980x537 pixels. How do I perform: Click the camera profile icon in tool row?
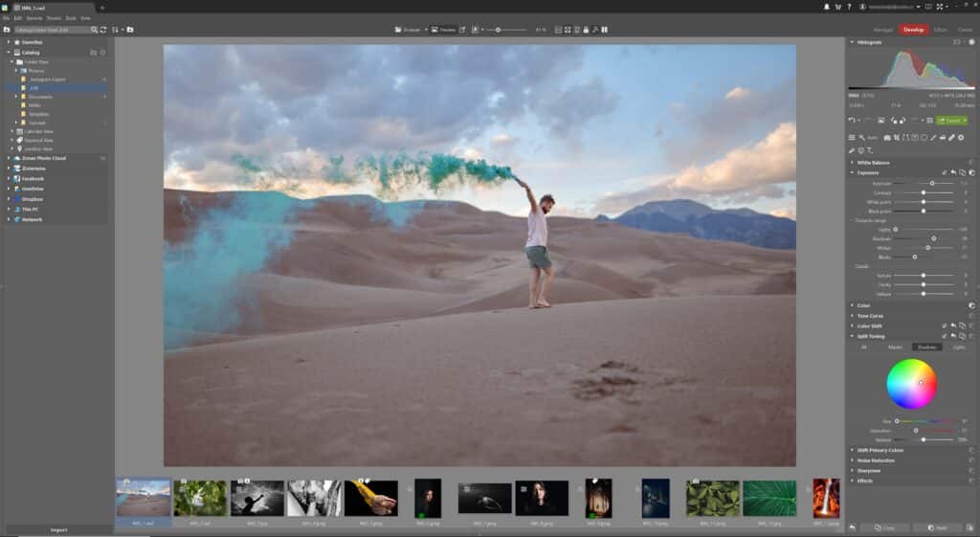(887, 138)
